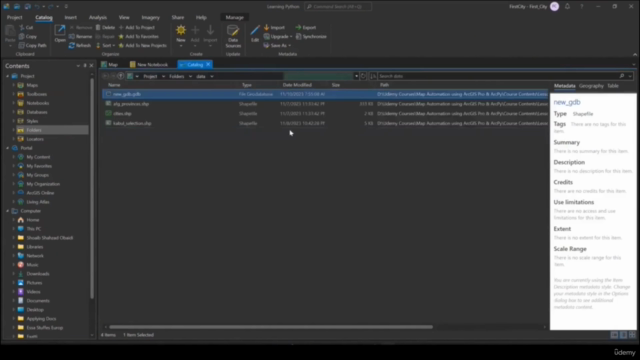Click the Rename tool in Organize group
This screenshot has width=640, height=360.
click(80, 36)
